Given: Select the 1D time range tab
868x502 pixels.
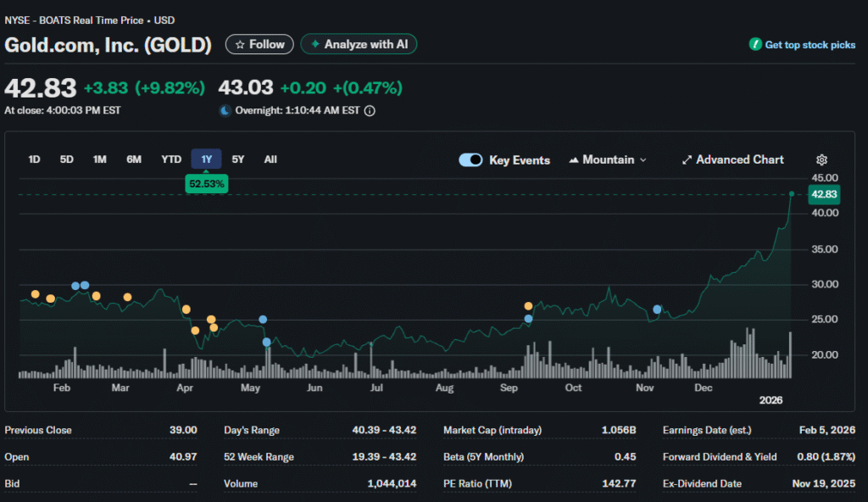Looking at the screenshot, I should 35,159.
